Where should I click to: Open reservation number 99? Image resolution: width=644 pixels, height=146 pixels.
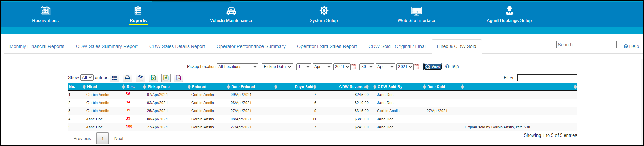pyautogui.click(x=128, y=110)
